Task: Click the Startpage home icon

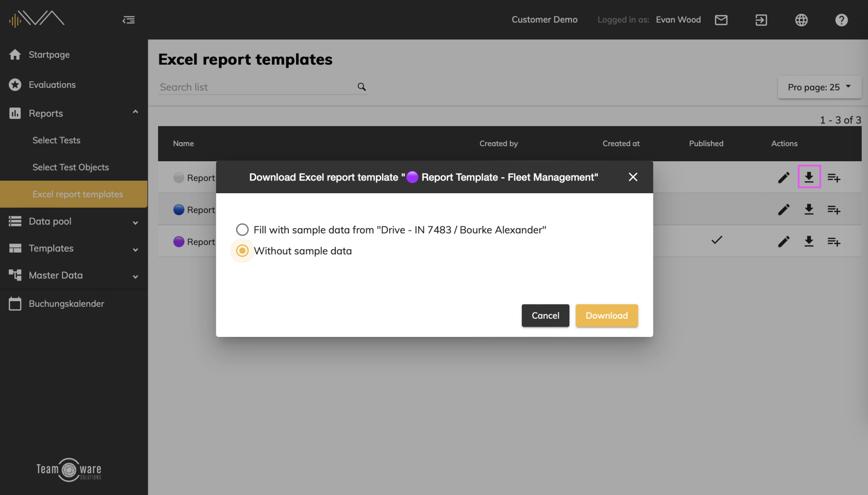Action: click(15, 54)
